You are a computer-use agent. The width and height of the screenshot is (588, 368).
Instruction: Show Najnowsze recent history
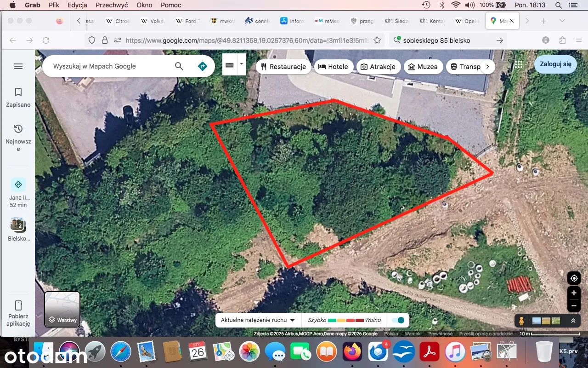click(18, 137)
